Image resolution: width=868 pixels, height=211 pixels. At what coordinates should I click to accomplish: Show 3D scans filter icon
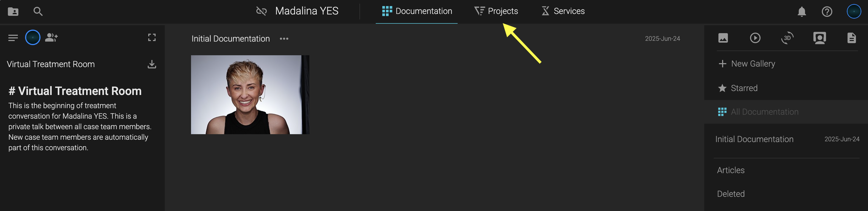[787, 38]
